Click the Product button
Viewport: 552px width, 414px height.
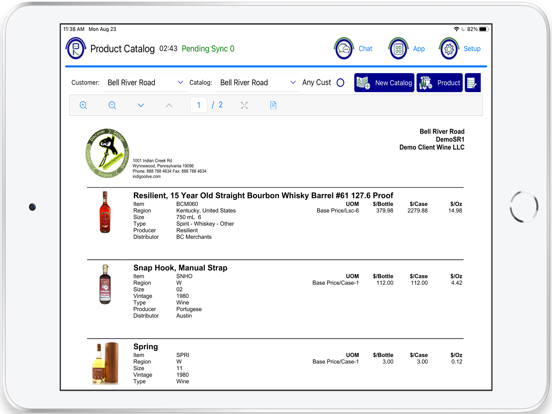(439, 83)
